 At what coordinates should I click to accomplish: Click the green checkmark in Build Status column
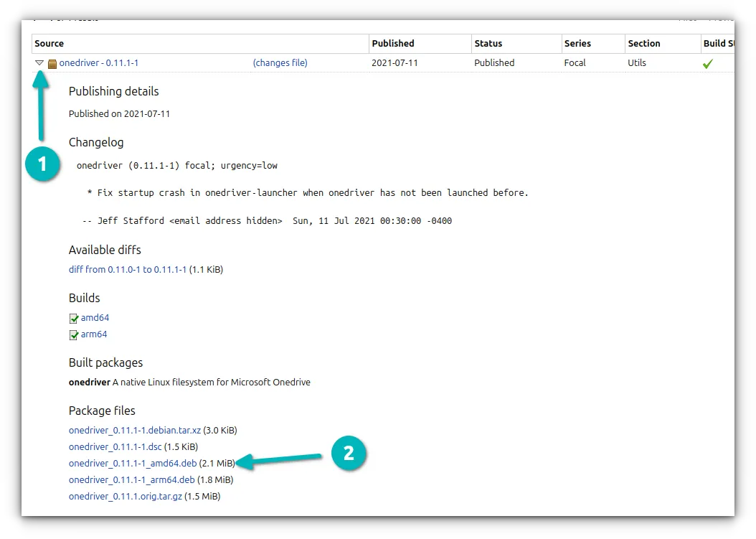(x=708, y=63)
